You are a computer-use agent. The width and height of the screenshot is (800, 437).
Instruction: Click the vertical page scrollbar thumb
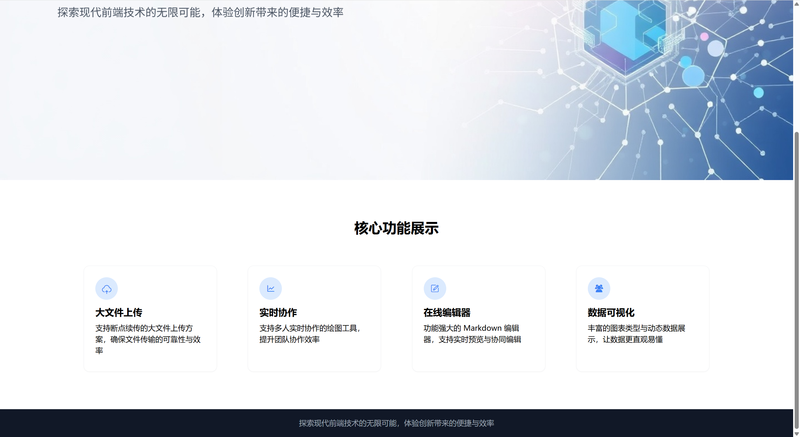click(796, 278)
